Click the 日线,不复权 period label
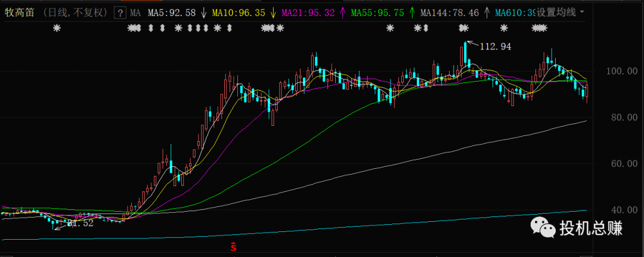Viewport: 644px width, 257px height. 76,13
